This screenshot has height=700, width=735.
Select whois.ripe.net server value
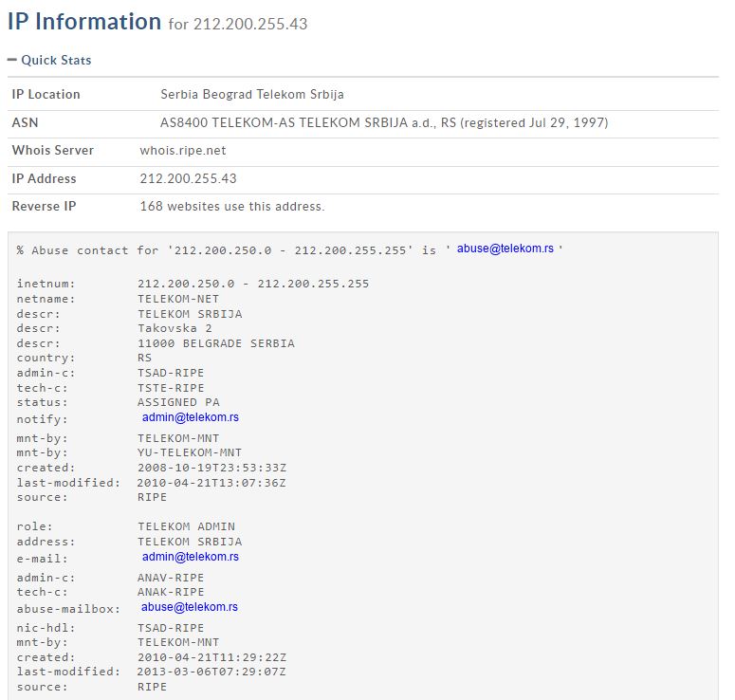(x=183, y=151)
